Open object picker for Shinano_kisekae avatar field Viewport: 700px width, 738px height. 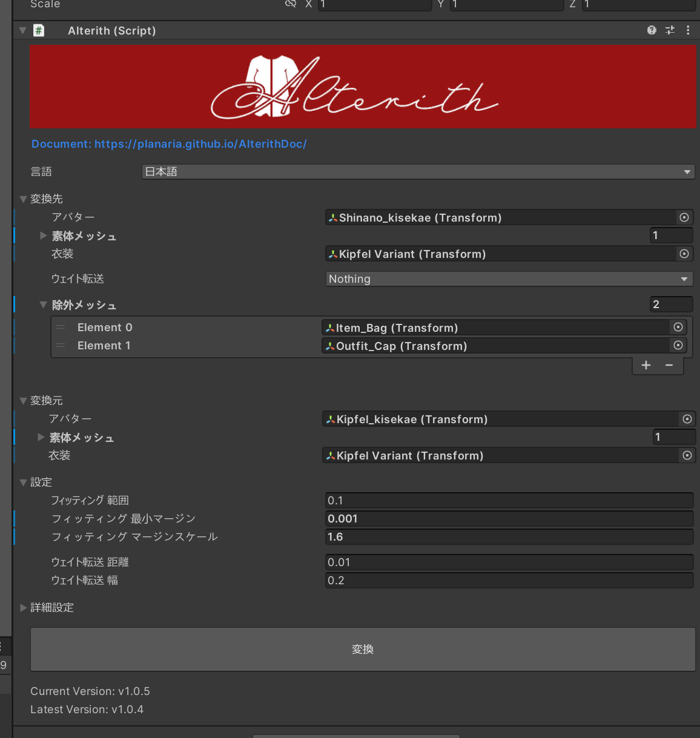click(x=684, y=217)
